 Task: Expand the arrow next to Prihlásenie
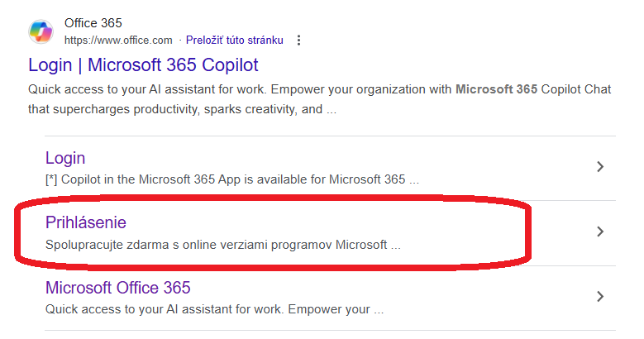tap(600, 232)
